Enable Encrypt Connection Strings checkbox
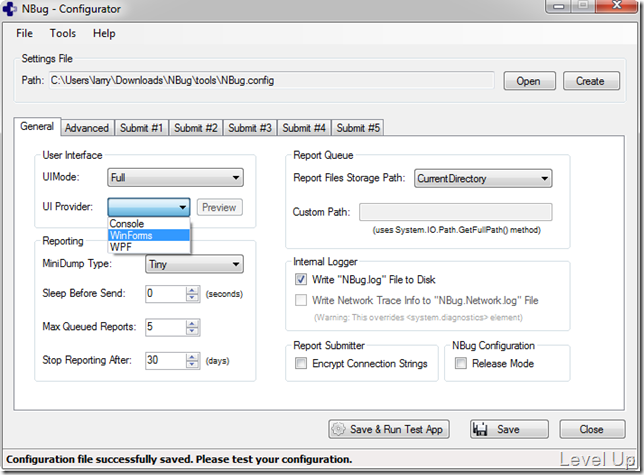The height and width of the screenshot is (475, 644). click(x=301, y=363)
